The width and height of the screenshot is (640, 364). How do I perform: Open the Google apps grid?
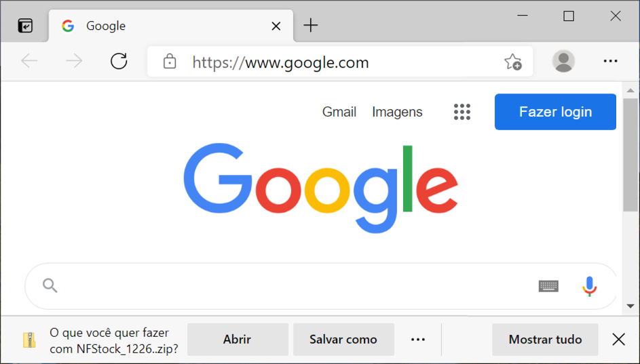462,112
